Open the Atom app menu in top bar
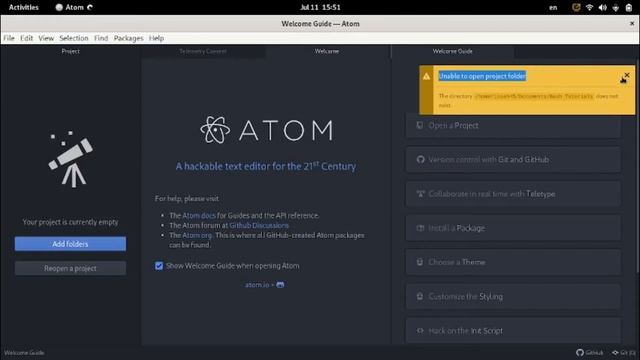The height and width of the screenshot is (360, 640). click(74, 7)
